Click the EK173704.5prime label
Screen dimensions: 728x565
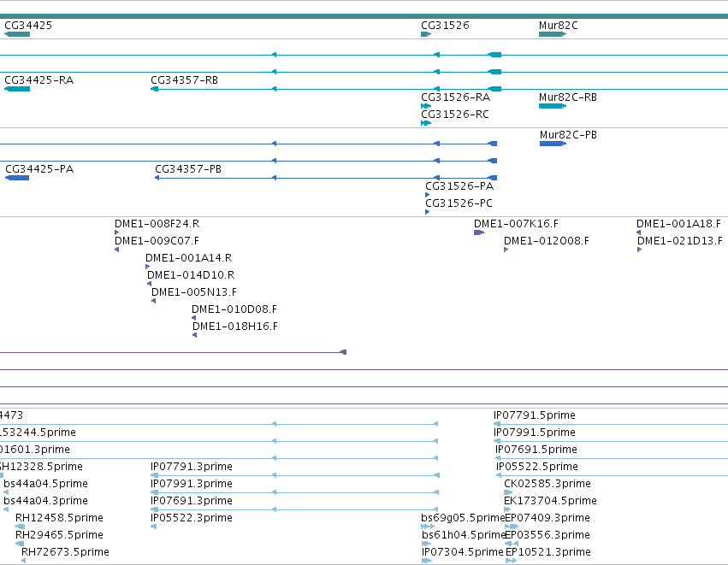tap(550, 501)
